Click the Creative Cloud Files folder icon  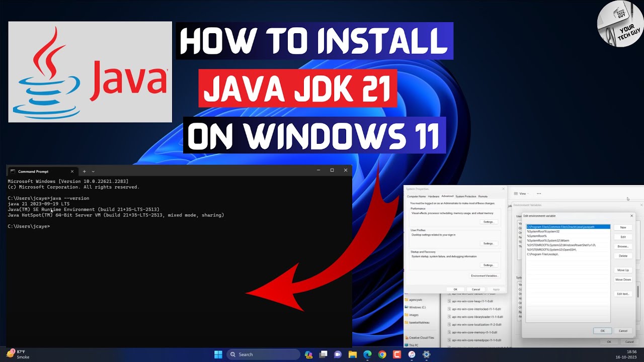coord(406,337)
